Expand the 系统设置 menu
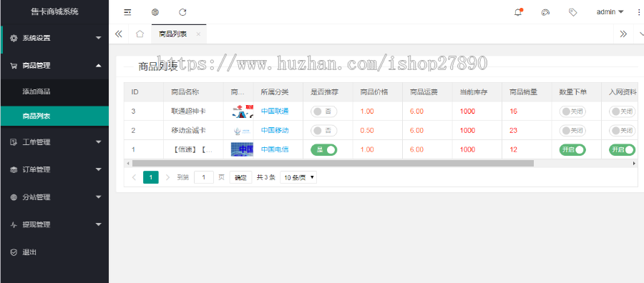Viewport: 644px width, 283px height. pos(98,38)
